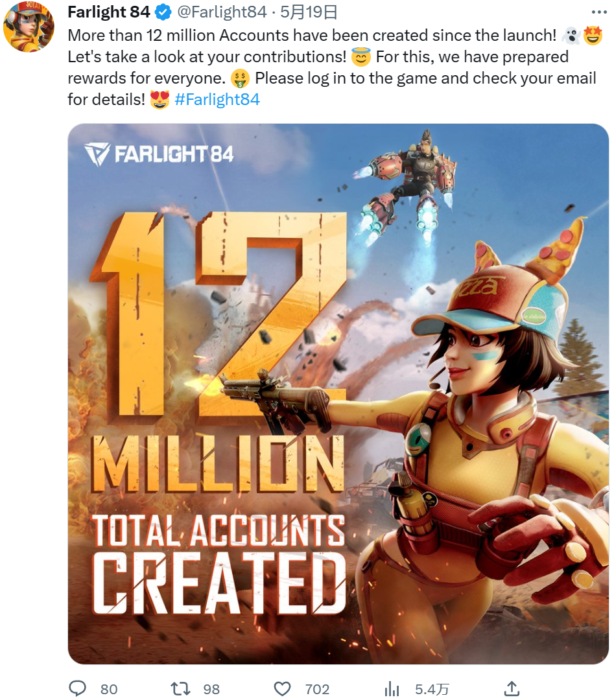
Task: Click the Farlight 84 logo in image
Action: pyautogui.click(x=158, y=154)
